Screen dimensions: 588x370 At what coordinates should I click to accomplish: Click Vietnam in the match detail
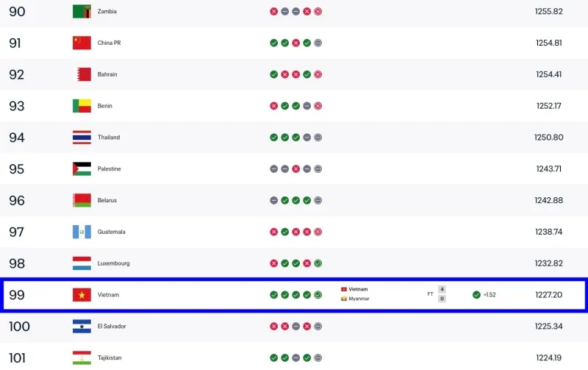coord(358,289)
